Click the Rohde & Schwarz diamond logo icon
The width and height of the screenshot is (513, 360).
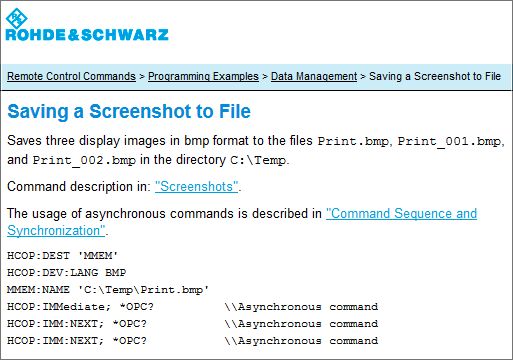click(x=17, y=18)
